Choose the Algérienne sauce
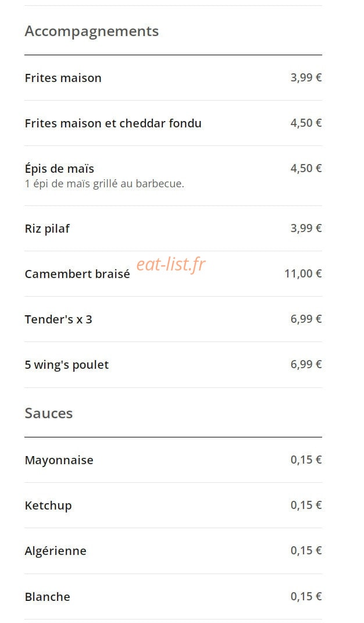The height and width of the screenshot is (623, 364). click(55, 551)
